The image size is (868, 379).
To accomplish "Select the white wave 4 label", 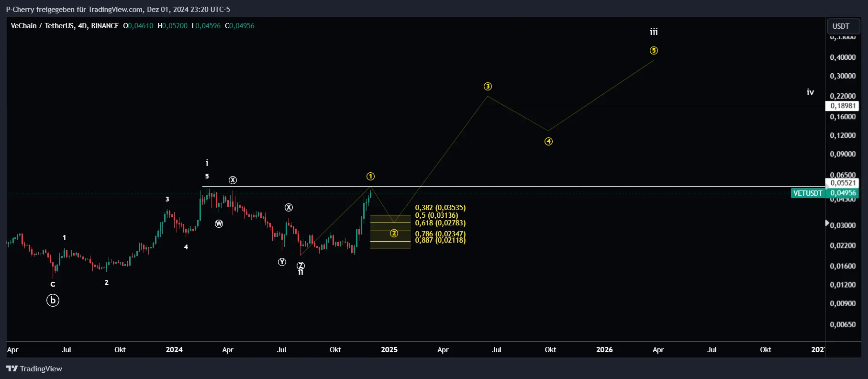I will [x=186, y=247].
